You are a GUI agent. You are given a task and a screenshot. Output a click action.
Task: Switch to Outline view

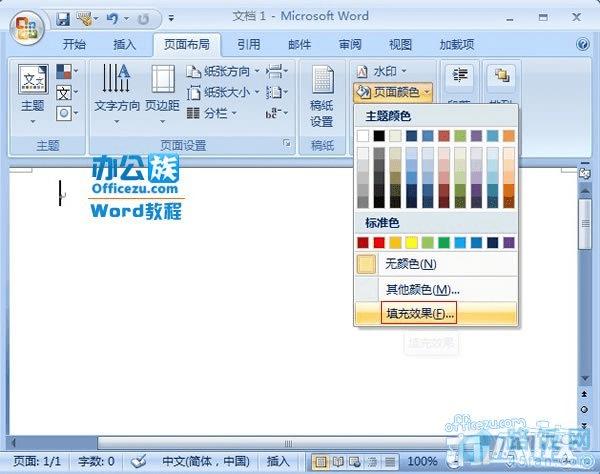(372, 462)
